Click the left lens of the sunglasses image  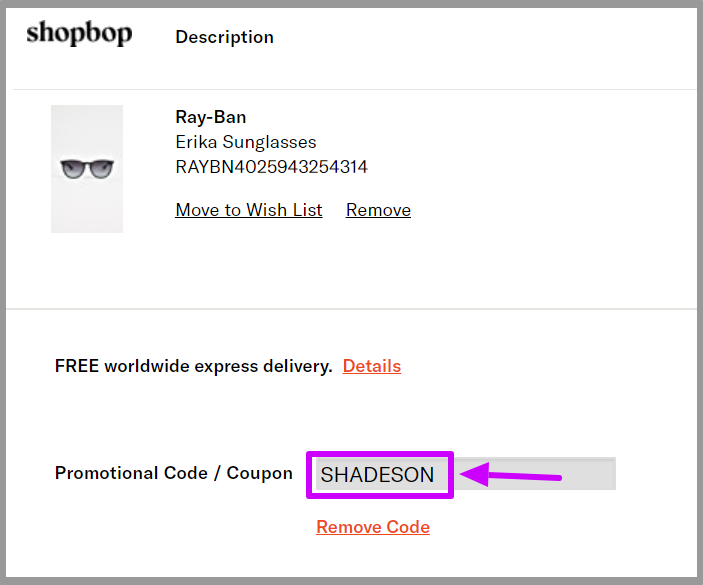click(x=73, y=169)
